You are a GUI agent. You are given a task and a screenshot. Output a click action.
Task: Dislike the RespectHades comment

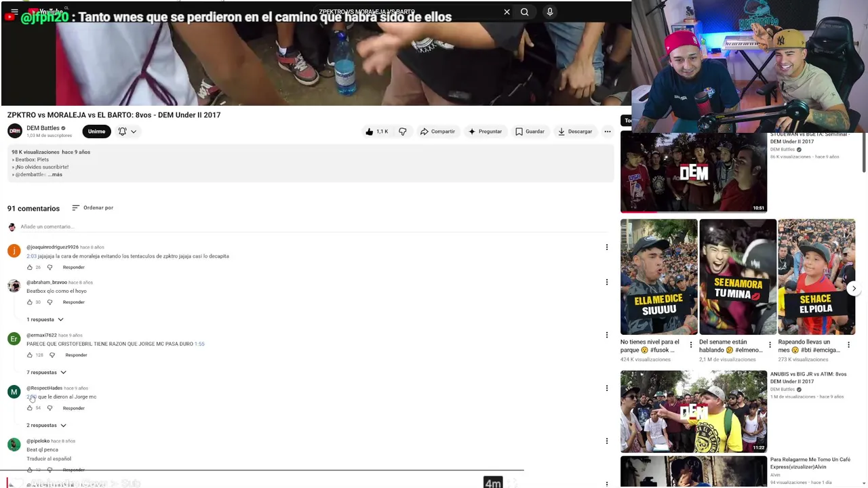tap(50, 408)
